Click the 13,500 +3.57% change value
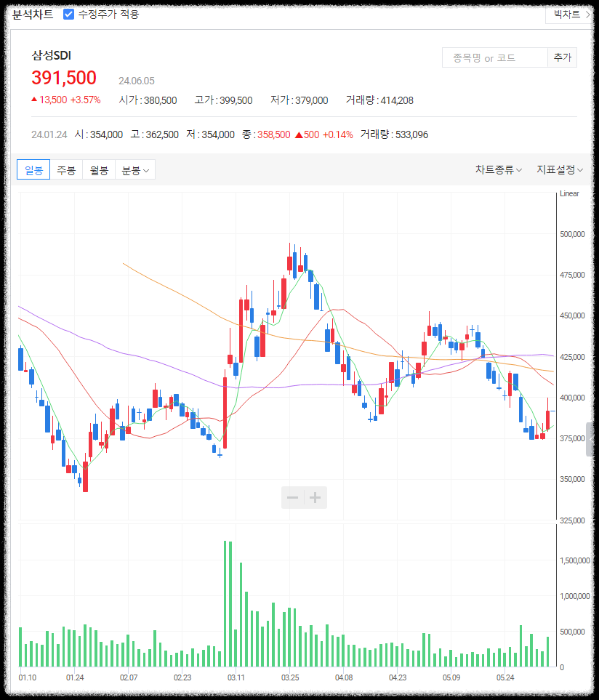The width and height of the screenshot is (599, 700). click(x=65, y=100)
